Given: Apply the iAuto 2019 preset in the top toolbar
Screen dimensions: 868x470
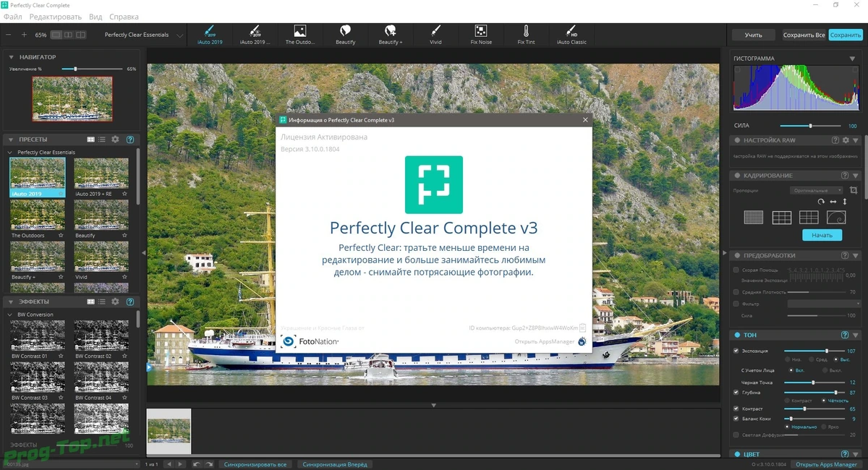Looking at the screenshot, I should coord(210,34).
